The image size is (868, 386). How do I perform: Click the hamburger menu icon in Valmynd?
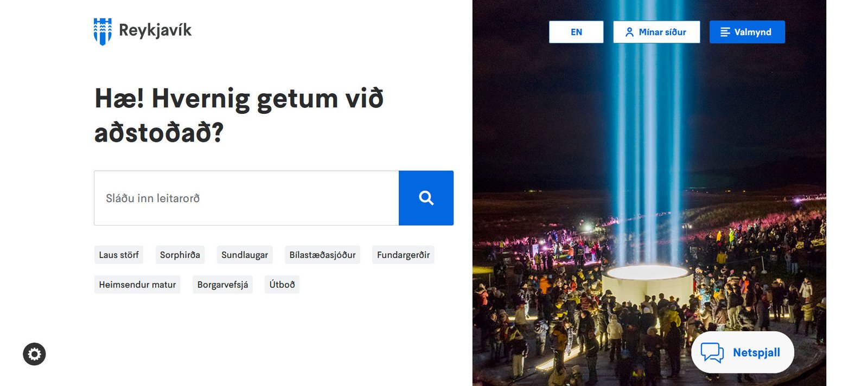(725, 32)
